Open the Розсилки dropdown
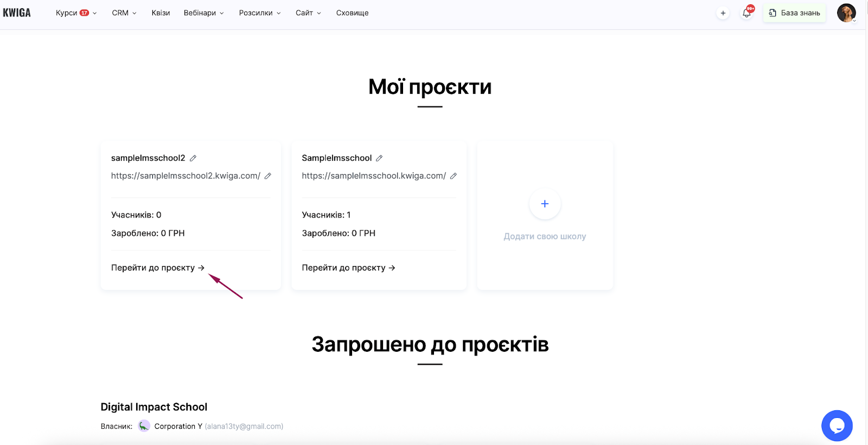 (260, 13)
